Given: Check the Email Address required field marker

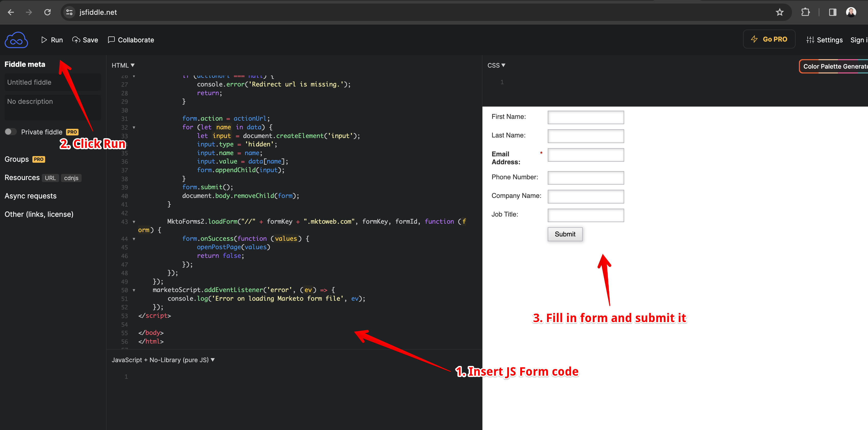Looking at the screenshot, I should pos(541,153).
